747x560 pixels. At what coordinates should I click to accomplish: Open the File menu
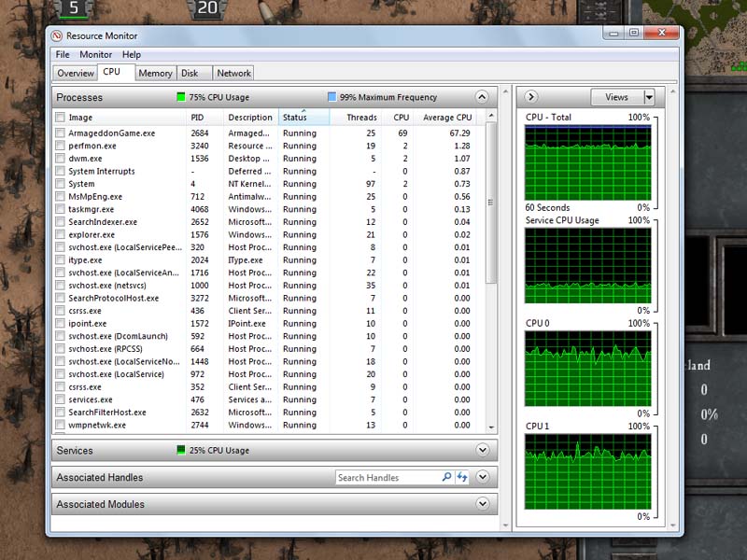point(63,54)
